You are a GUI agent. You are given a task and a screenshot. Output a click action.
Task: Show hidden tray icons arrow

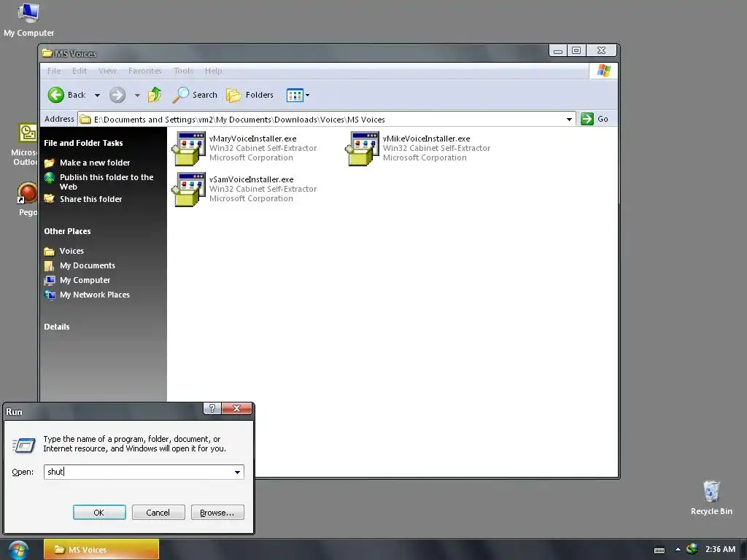click(678, 549)
